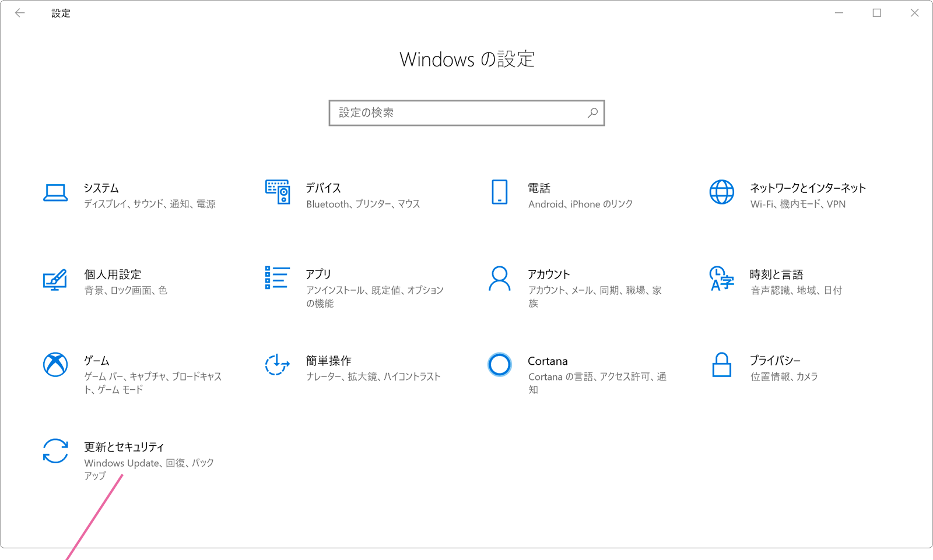Select the アカウント category title
Screen dimensions: 933x560
[549, 274]
